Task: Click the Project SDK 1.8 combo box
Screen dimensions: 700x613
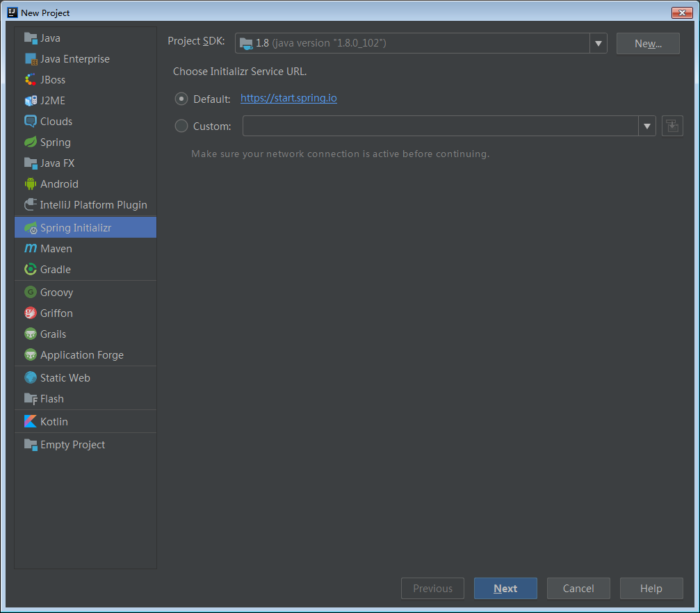Action: (x=421, y=43)
